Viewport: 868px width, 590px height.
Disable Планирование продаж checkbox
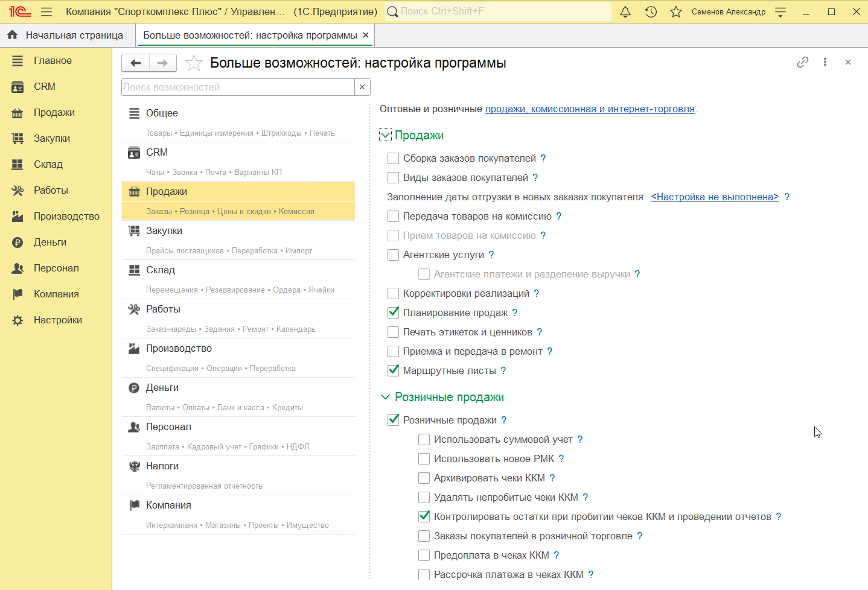[x=393, y=312]
